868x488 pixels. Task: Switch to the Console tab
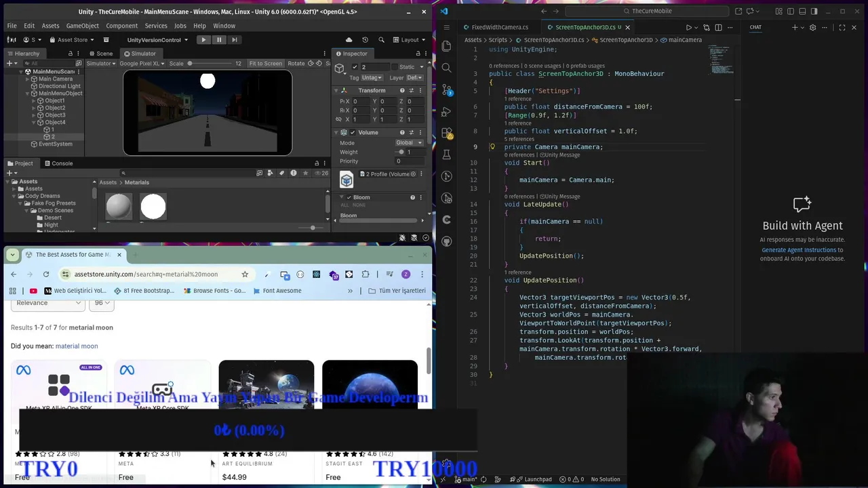[x=58, y=163]
